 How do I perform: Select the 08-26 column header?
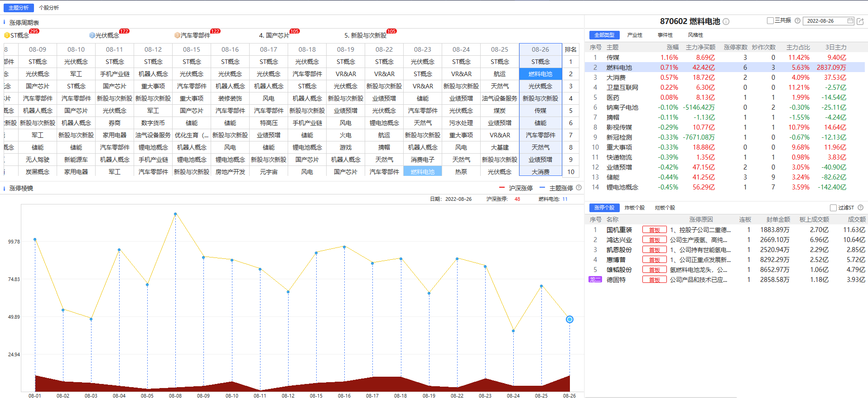click(540, 49)
